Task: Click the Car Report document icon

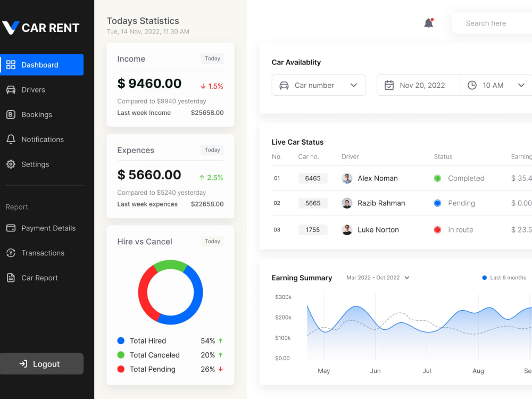Action: 11,278
